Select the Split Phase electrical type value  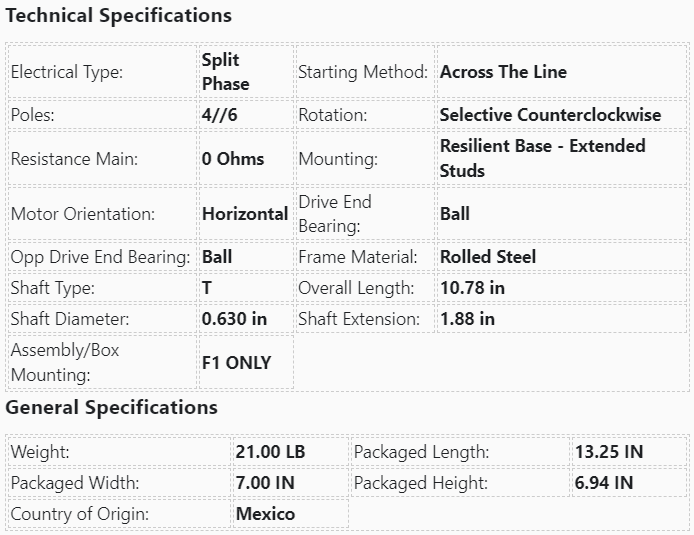[225, 72]
